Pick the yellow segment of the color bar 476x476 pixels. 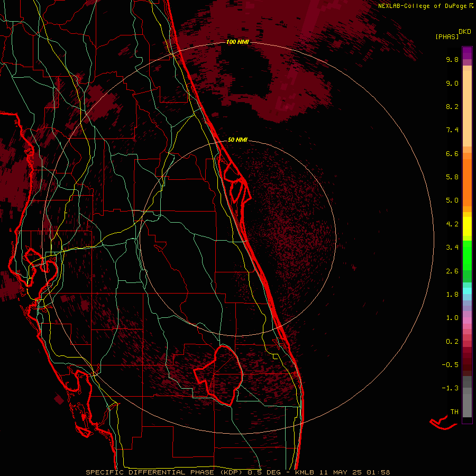click(467, 226)
